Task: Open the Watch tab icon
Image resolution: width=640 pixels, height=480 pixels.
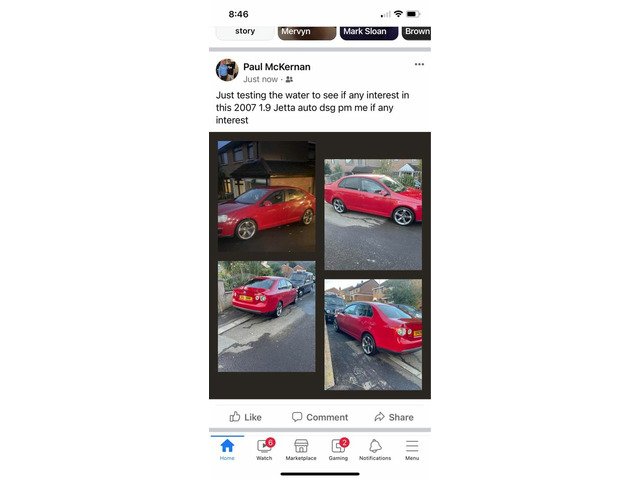Action: point(264,446)
